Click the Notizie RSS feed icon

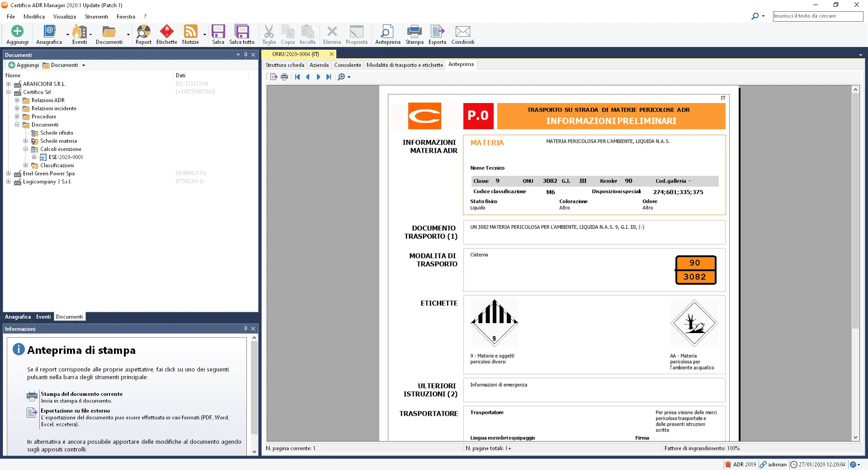(x=190, y=32)
